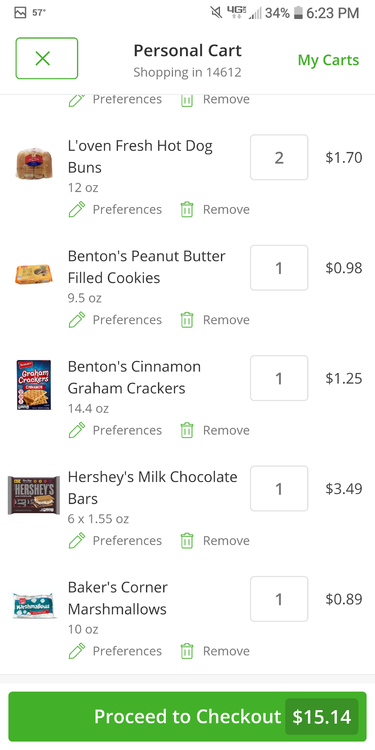Change quantity of Hershey's Milk Chocolate Bars
Screen dimensions: 375x750
coord(279,489)
